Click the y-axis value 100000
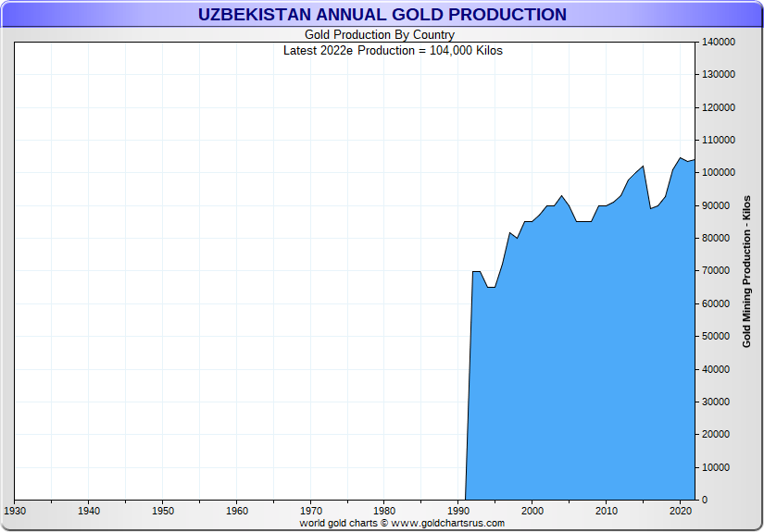 (x=719, y=173)
